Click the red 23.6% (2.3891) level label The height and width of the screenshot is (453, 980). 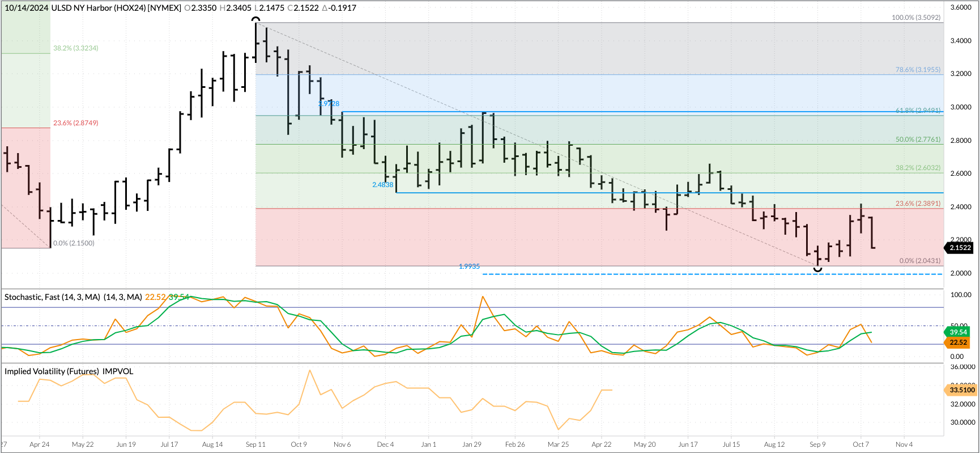(x=918, y=204)
